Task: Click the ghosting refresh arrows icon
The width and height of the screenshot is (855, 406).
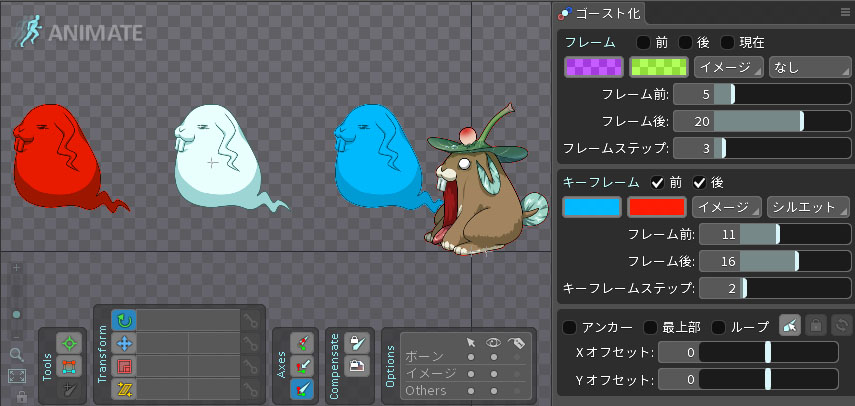Action: (x=841, y=326)
